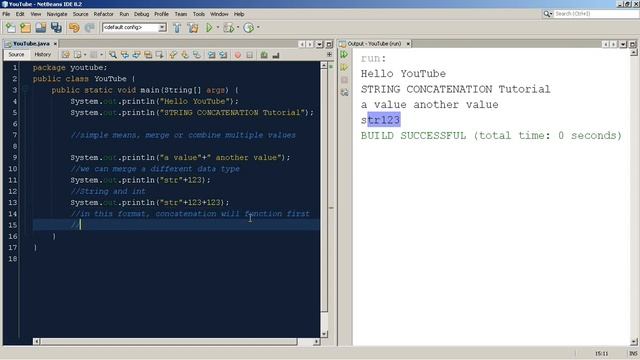Screen dimensions: 640x360
Task: Expand the Run Project dropdown arrow
Action: [218, 28]
